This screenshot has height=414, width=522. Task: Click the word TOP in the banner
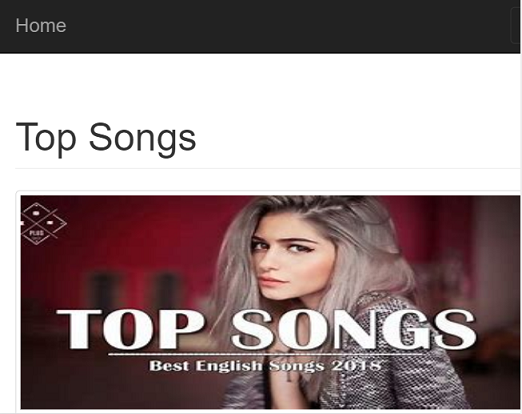point(130,329)
